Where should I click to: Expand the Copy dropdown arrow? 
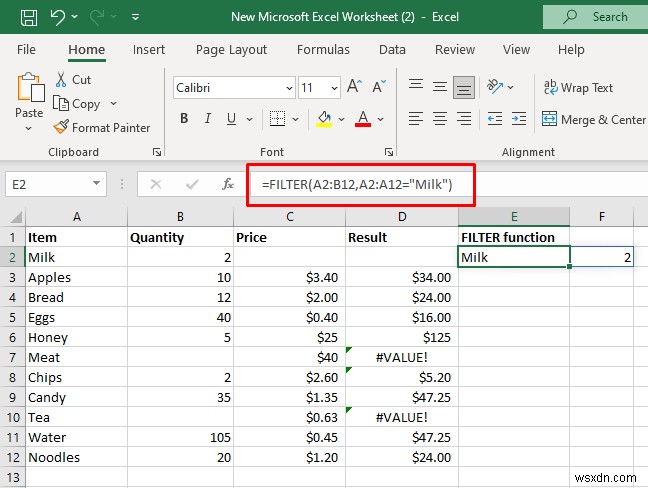tap(113, 103)
